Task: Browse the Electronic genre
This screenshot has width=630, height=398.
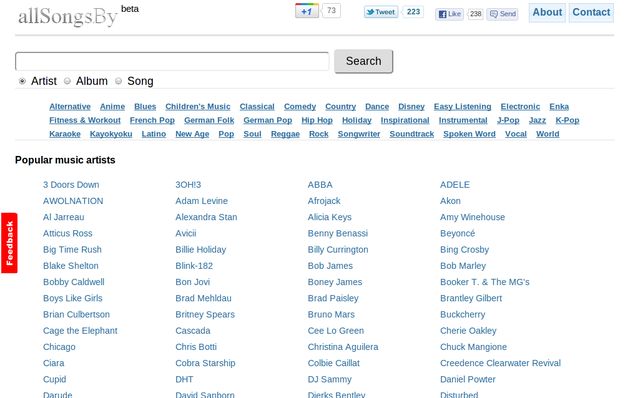Action: pos(520,107)
